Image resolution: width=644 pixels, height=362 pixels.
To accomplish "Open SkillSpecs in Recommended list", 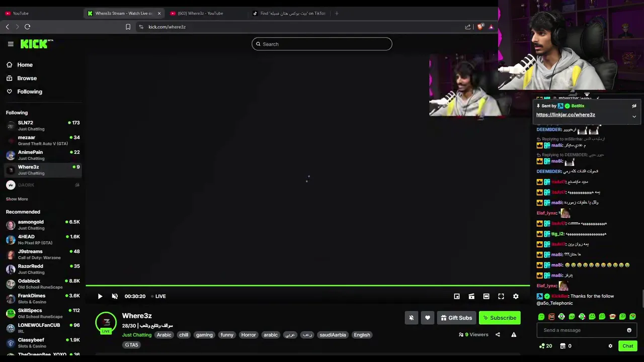I will pyautogui.click(x=43, y=313).
